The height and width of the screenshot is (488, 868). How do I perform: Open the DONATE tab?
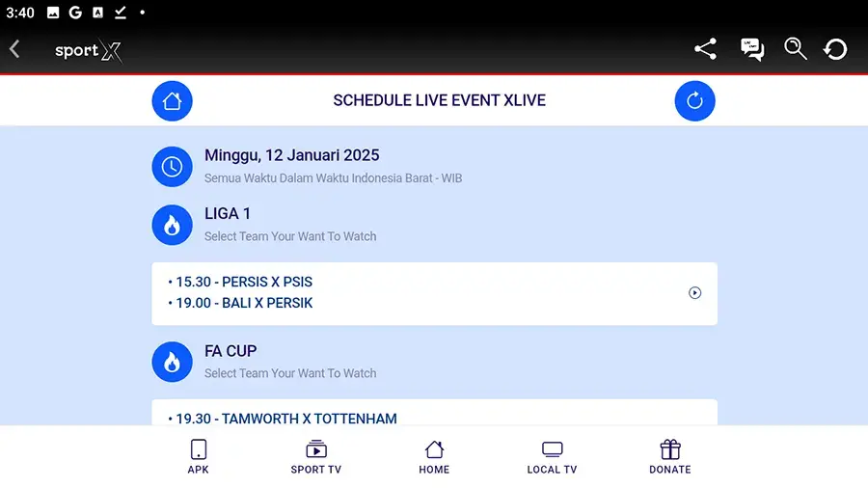tap(669, 457)
